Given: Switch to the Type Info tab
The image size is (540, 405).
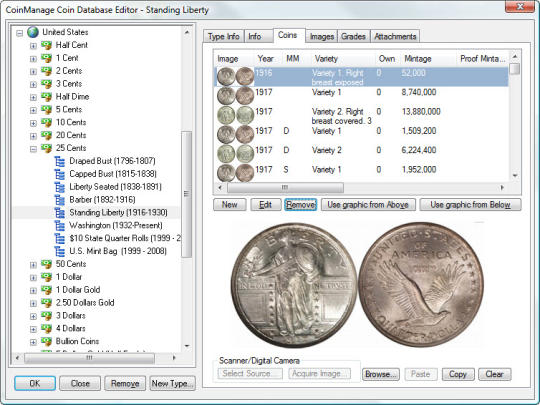Looking at the screenshot, I should tap(224, 37).
